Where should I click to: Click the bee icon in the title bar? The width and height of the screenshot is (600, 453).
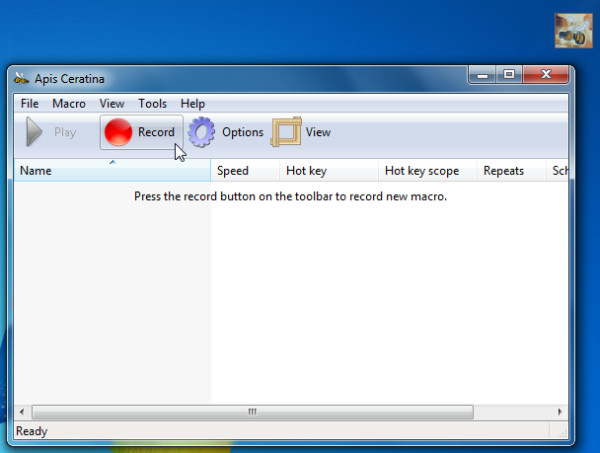coord(21,78)
